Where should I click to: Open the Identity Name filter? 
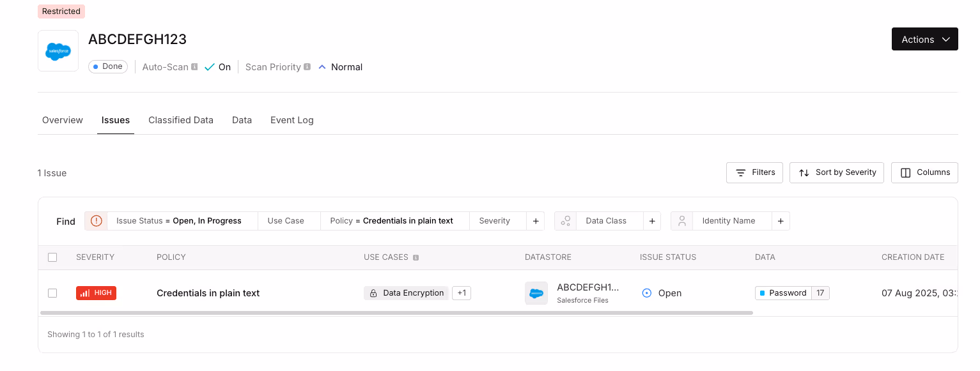[x=732, y=221]
